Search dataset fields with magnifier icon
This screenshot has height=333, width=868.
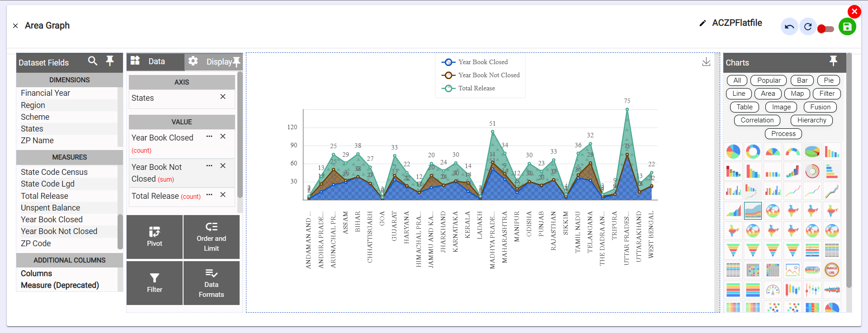(x=93, y=61)
